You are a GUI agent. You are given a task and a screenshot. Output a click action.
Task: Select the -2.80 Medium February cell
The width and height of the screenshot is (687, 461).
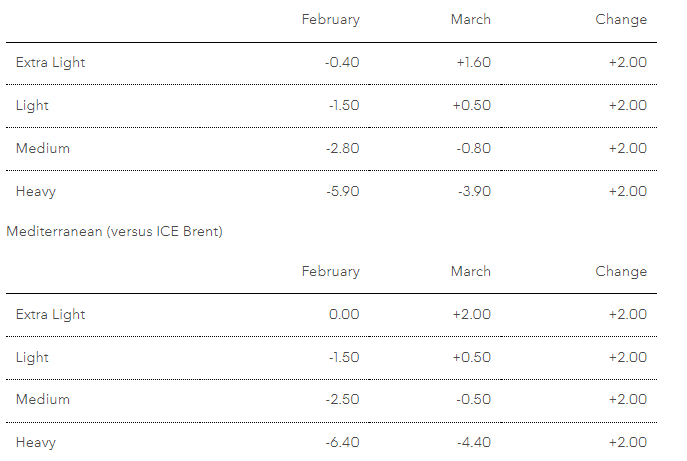coord(342,148)
